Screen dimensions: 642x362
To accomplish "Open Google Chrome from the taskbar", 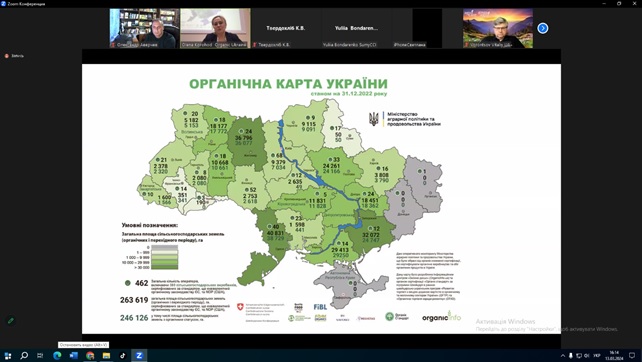I will click(x=90, y=355).
